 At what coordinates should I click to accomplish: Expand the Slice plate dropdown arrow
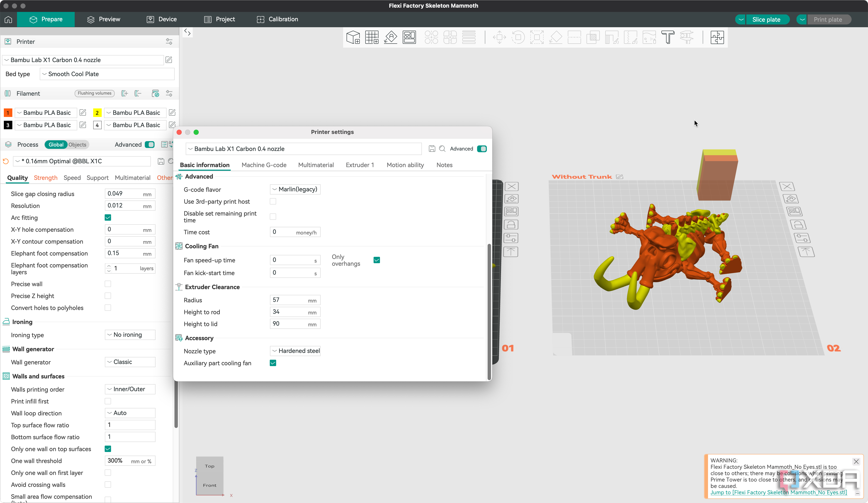pos(741,20)
